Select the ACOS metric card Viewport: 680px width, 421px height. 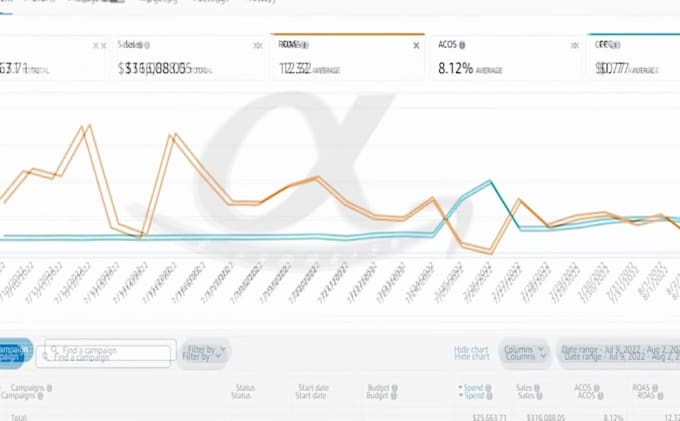click(506, 57)
